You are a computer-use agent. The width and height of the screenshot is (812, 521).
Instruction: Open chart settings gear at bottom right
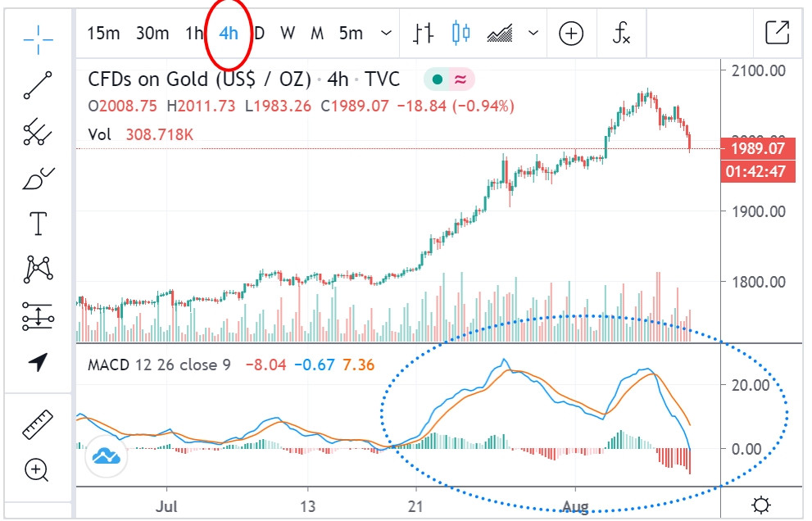(761, 505)
